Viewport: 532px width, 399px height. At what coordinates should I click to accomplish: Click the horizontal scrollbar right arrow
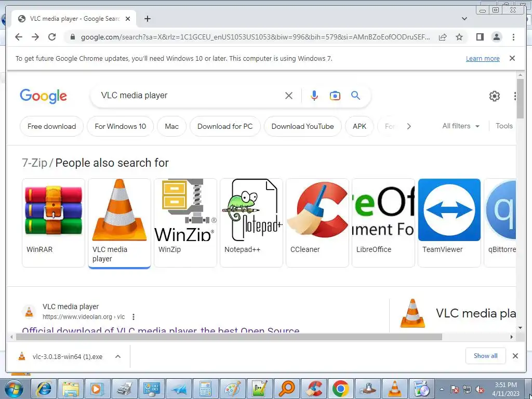coord(512,337)
